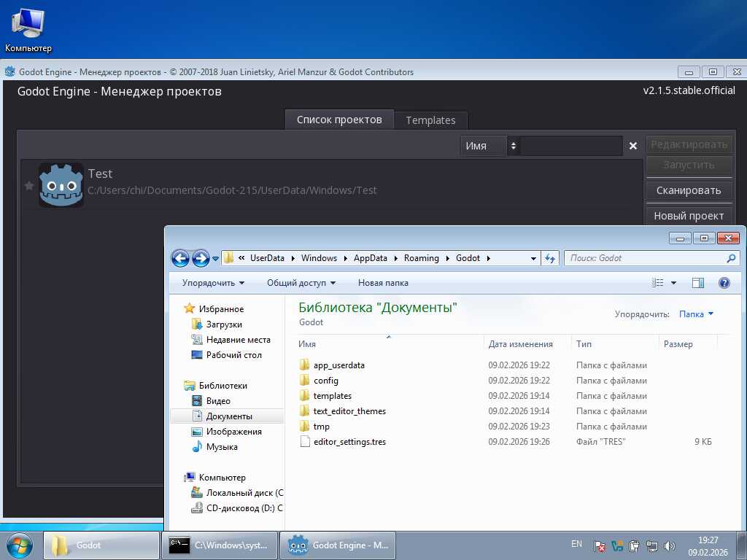
Task: Click the Новый проект button
Action: pyautogui.click(x=688, y=216)
